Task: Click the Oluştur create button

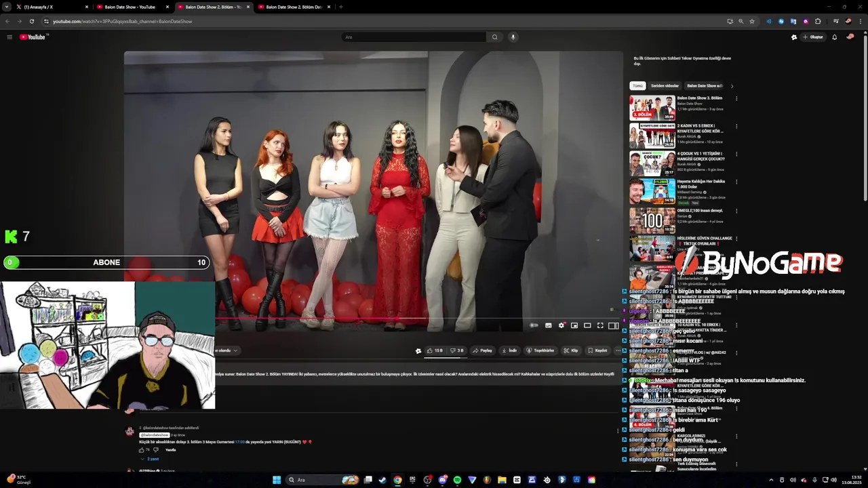Action: [813, 37]
